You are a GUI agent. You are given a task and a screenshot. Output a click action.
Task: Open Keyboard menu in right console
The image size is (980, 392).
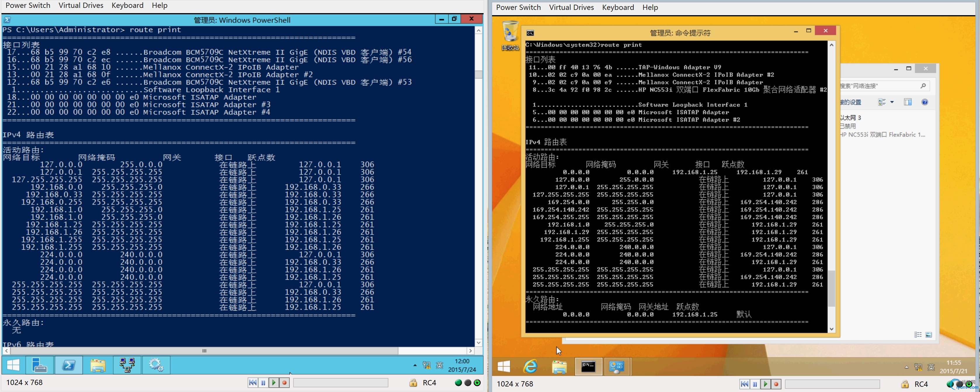pos(618,7)
